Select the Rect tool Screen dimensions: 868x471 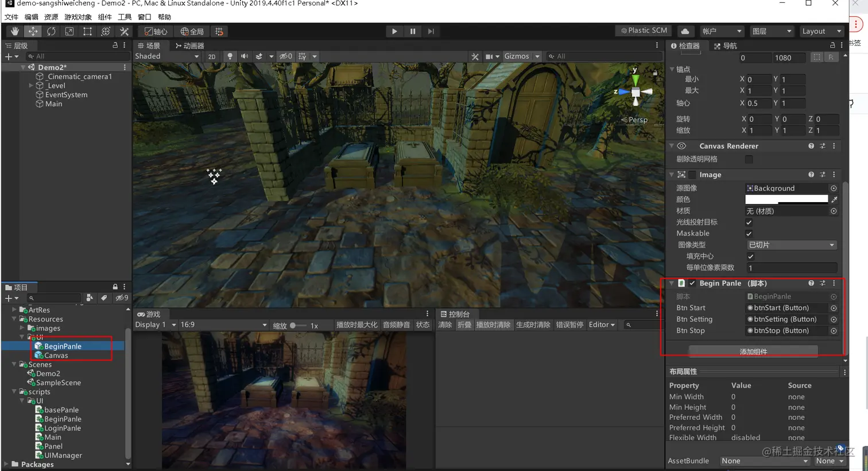[87, 31]
